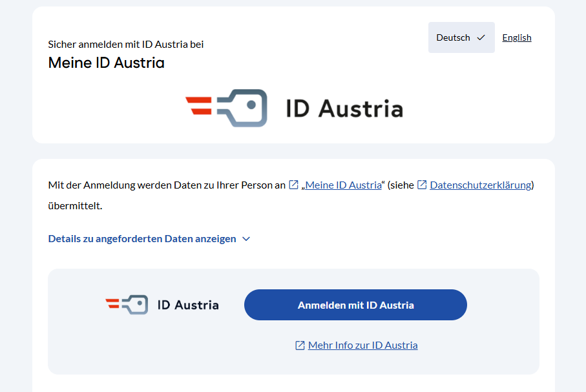
Task: Select Deutsch as the page language
Action: click(x=454, y=37)
